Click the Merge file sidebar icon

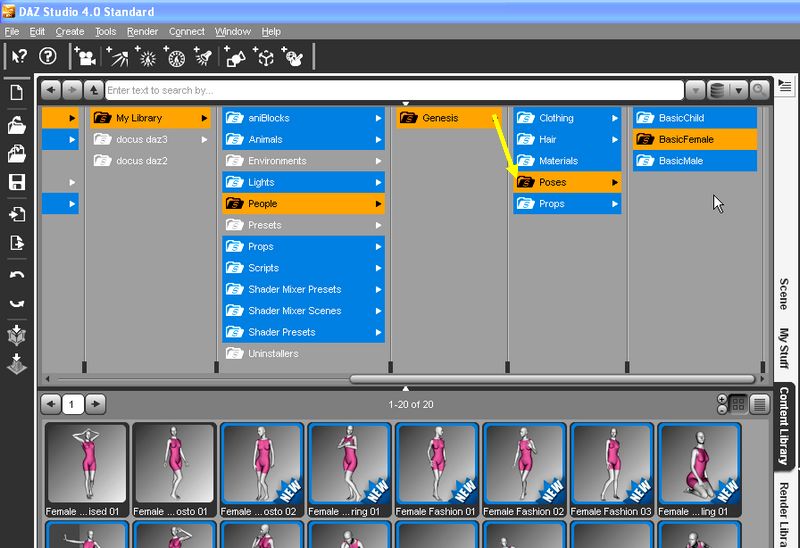point(17,154)
